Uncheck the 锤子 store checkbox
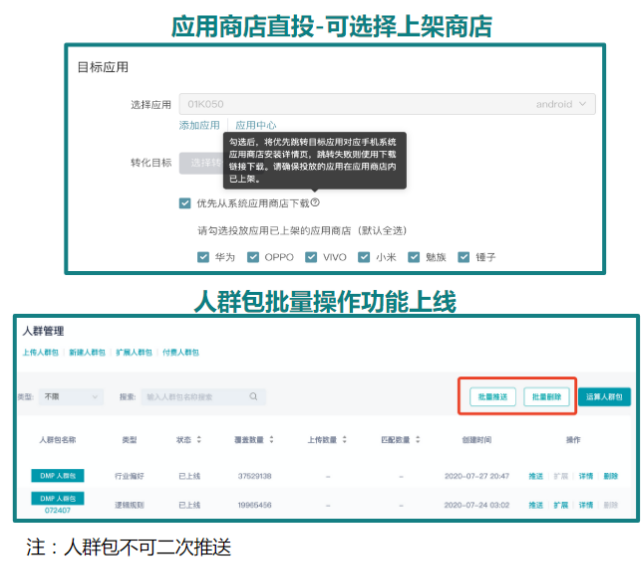The image size is (643, 572). 463,257
